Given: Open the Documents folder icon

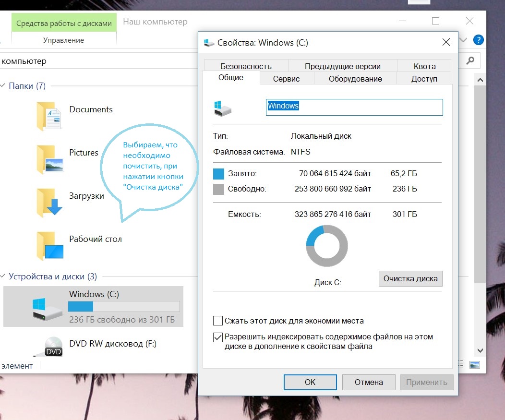Looking at the screenshot, I should coord(49,116).
